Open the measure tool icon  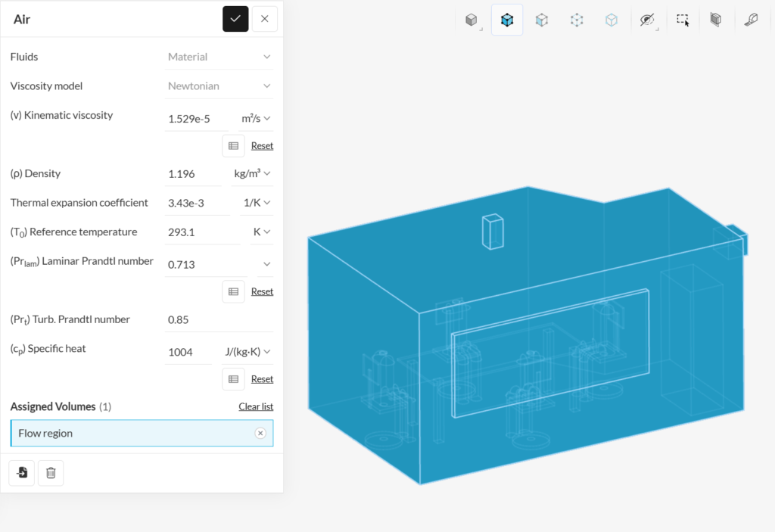point(751,20)
